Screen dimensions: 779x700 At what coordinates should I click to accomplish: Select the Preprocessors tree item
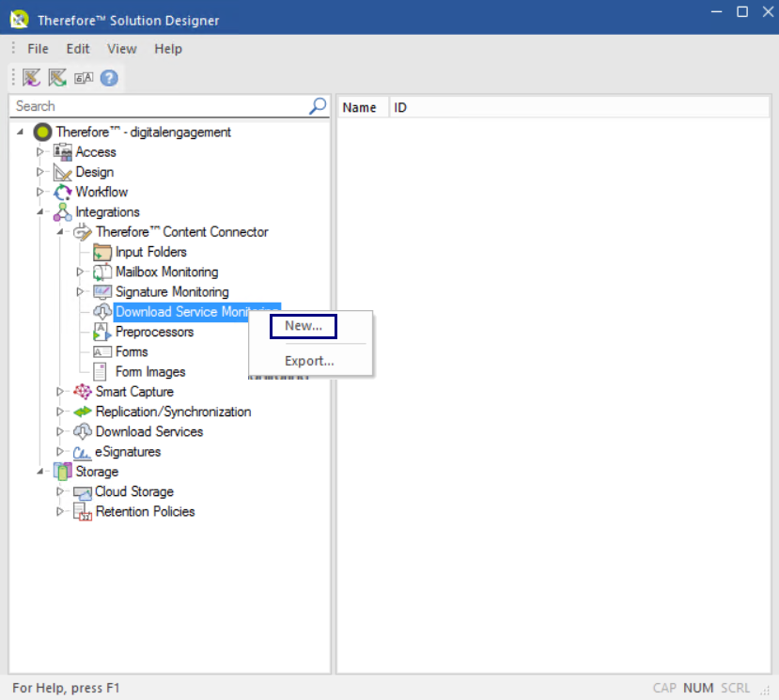[x=154, y=332]
